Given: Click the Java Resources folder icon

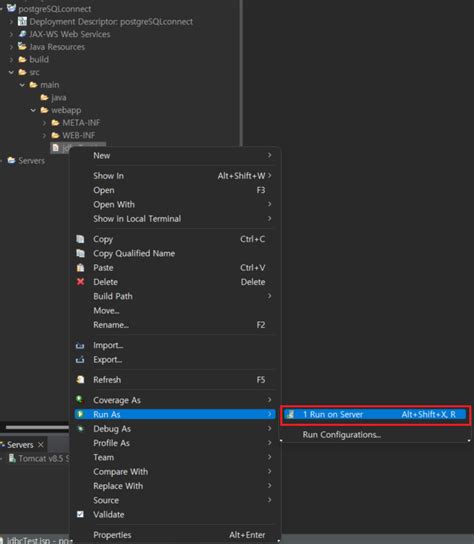Looking at the screenshot, I should (22, 46).
